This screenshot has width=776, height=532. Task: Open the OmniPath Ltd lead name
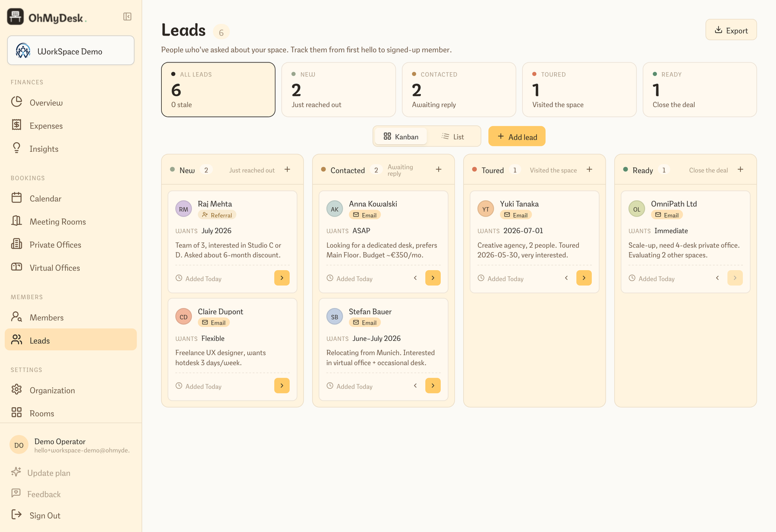pyautogui.click(x=674, y=204)
